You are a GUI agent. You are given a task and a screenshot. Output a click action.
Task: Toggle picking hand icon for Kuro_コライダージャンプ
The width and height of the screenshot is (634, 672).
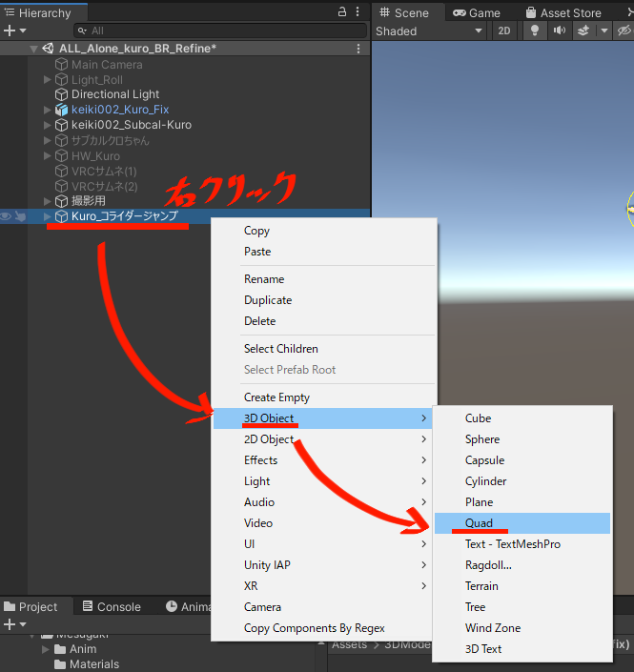tap(20, 216)
